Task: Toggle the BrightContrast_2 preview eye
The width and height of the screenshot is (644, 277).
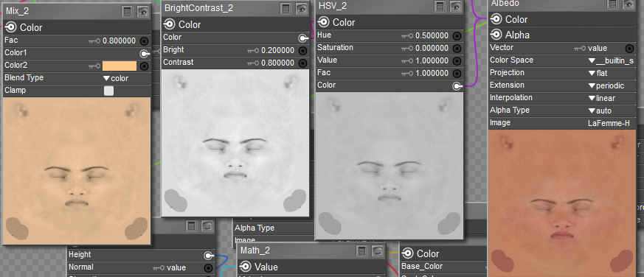Action: point(302,8)
